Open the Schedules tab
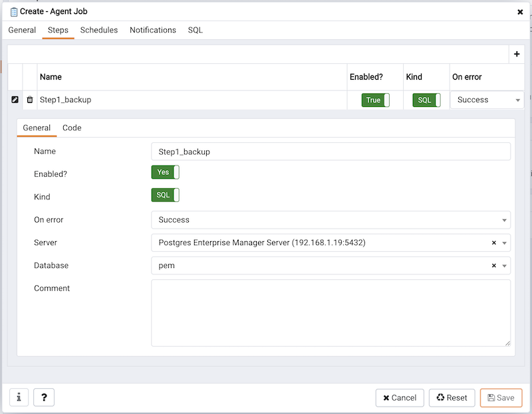Screen dimensions: 532x414 point(99,30)
